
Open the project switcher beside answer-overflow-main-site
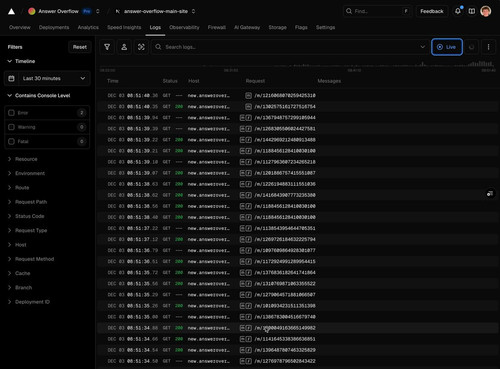pyautogui.click(x=193, y=11)
